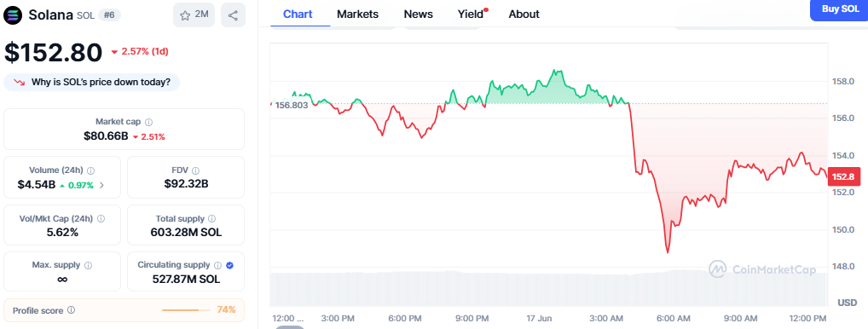Open the About tab
The width and height of the screenshot is (868, 329).
click(524, 14)
